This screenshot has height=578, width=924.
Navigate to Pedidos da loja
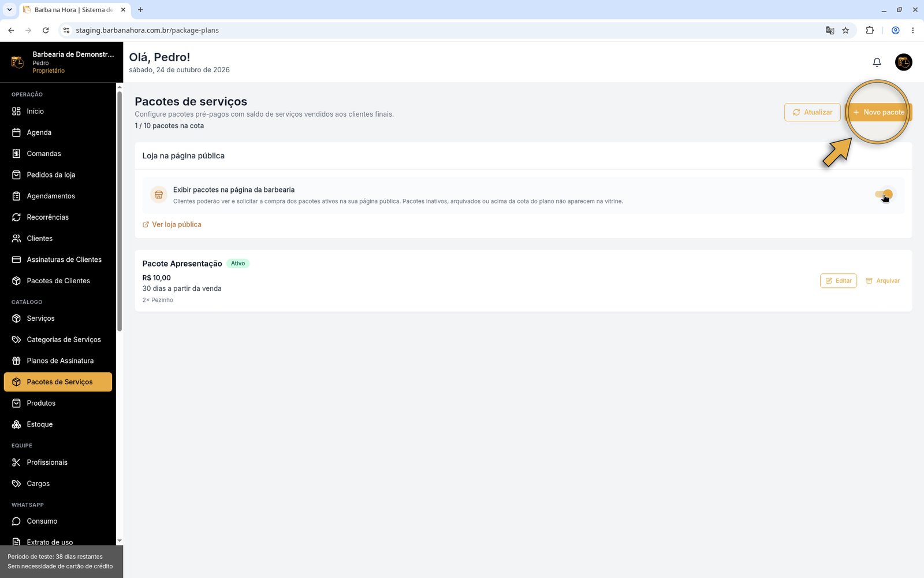coord(58,175)
